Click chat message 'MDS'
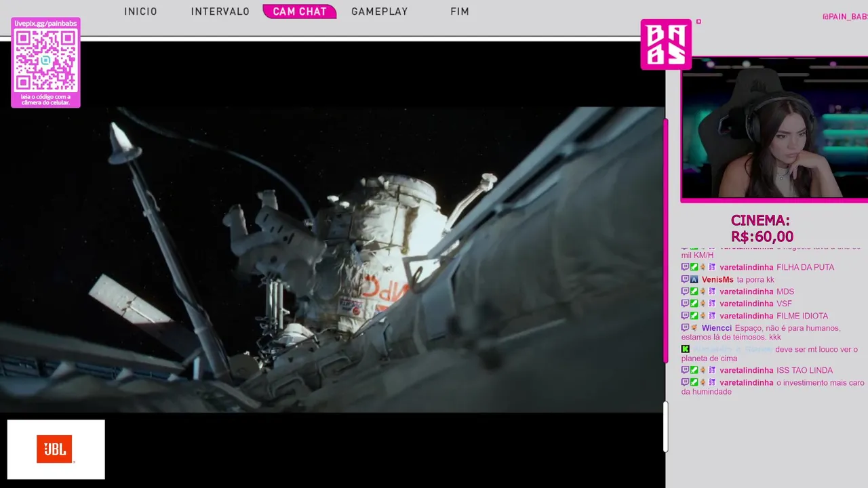Screen dimensions: 868x488 785,291
